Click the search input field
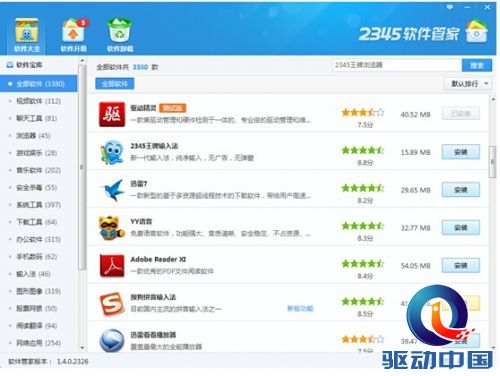Screen dimensions: 500x376 [x=397, y=65]
